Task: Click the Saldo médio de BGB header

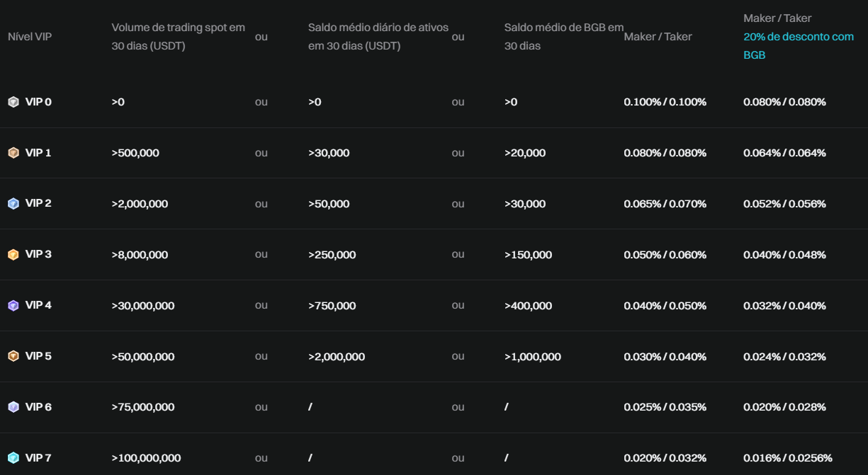Action: [x=563, y=37]
